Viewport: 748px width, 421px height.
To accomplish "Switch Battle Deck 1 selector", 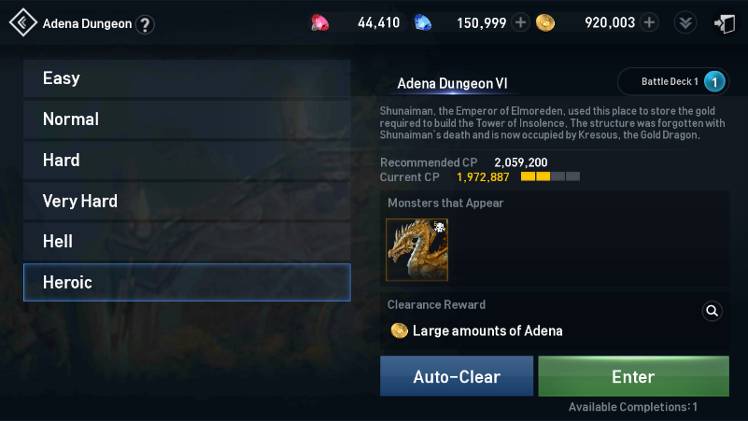I will click(x=673, y=82).
